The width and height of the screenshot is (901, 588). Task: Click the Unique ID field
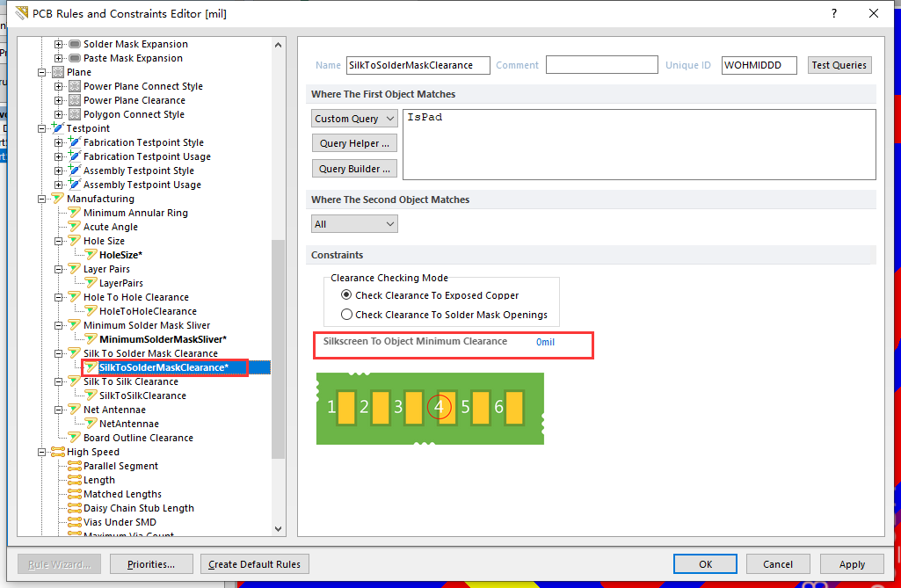click(x=759, y=66)
